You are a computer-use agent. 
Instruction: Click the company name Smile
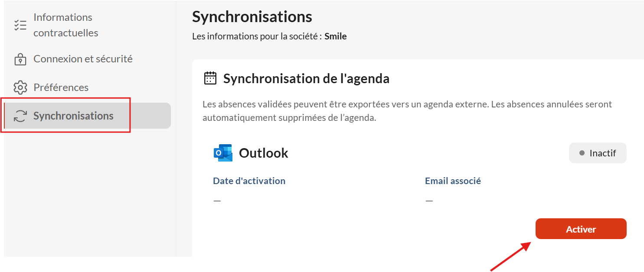click(x=336, y=36)
